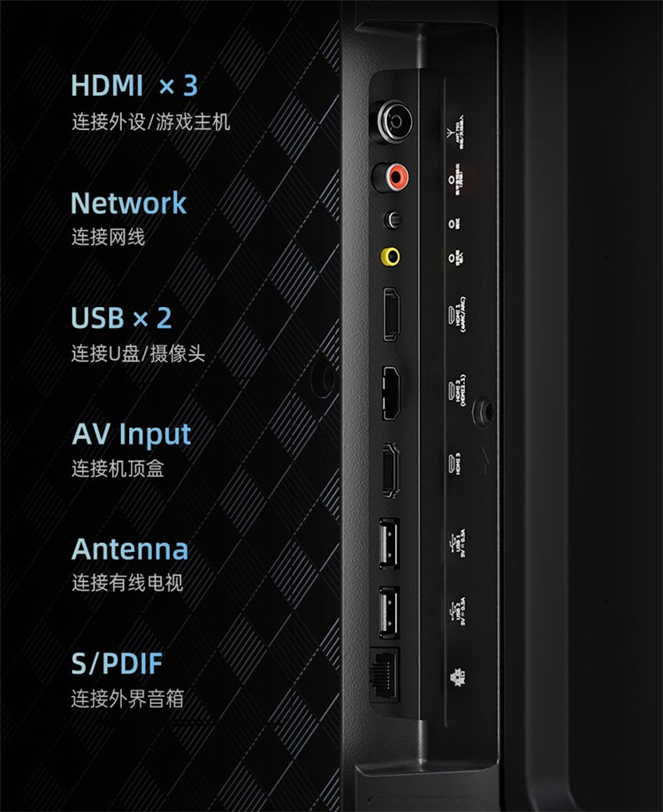Image resolution: width=663 pixels, height=812 pixels.
Task: Click the "AV Input" heading
Action: (x=132, y=435)
